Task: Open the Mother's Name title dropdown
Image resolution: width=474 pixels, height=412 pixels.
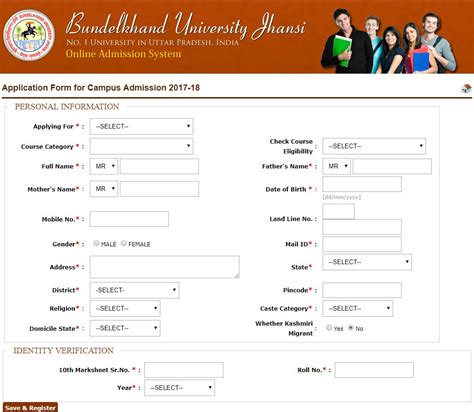Action: [104, 189]
